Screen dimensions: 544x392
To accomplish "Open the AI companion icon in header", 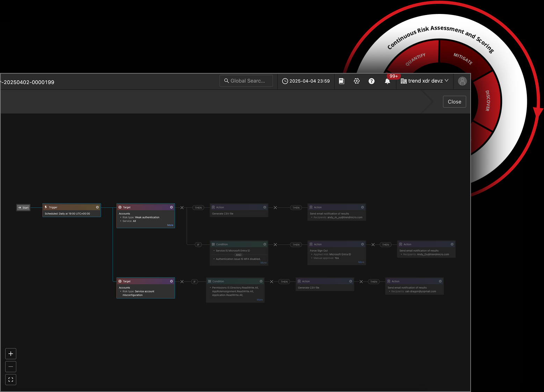I will [356, 81].
